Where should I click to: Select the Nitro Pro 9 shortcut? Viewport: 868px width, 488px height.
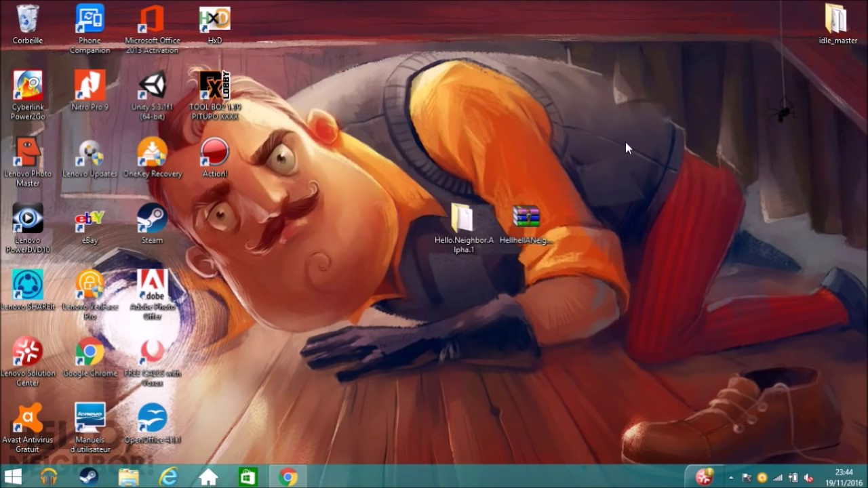[90, 91]
